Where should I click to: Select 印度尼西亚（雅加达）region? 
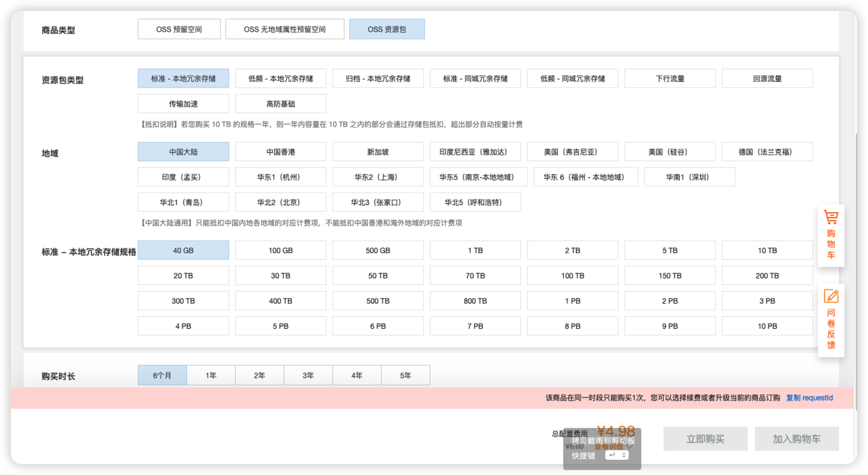coord(475,152)
